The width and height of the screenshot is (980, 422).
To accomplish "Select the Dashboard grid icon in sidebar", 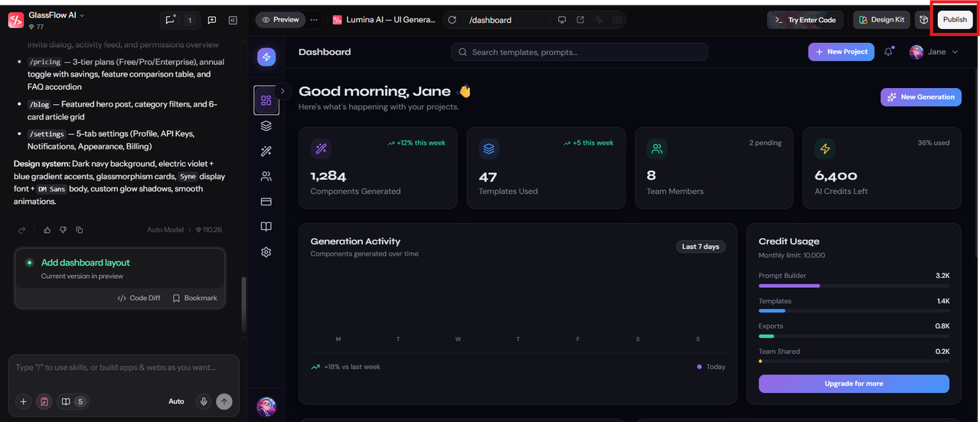I will coord(266,100).
